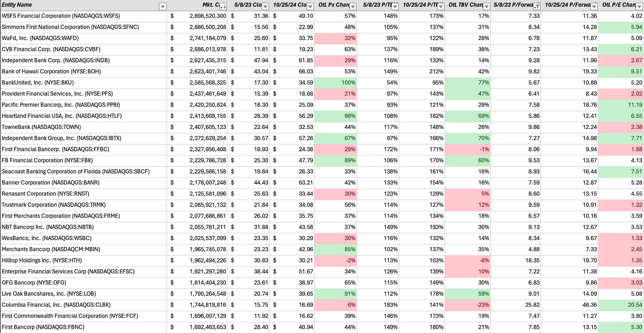644x333 pixels.
Task: Select the 183% P/TBV value for Columbia Financial
Action: pos(378,305)
